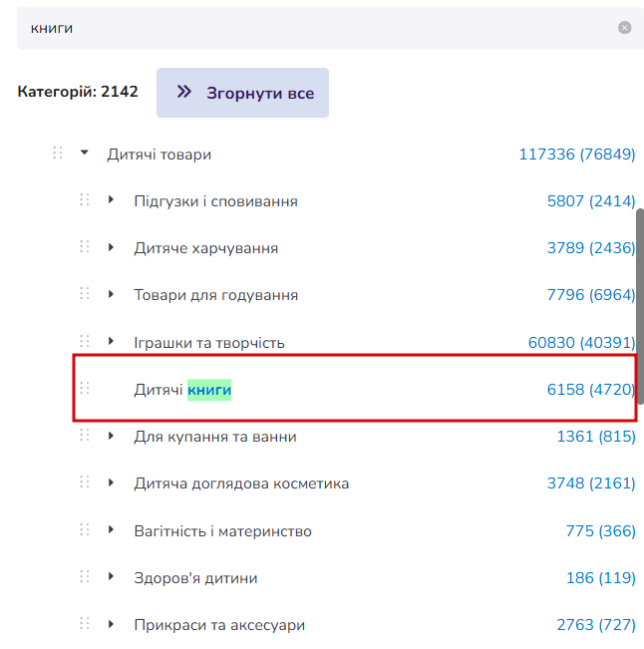Open the count link '5807 (2414)'
Viewport: 644px width, 649px height.
(x=591, y=201)
